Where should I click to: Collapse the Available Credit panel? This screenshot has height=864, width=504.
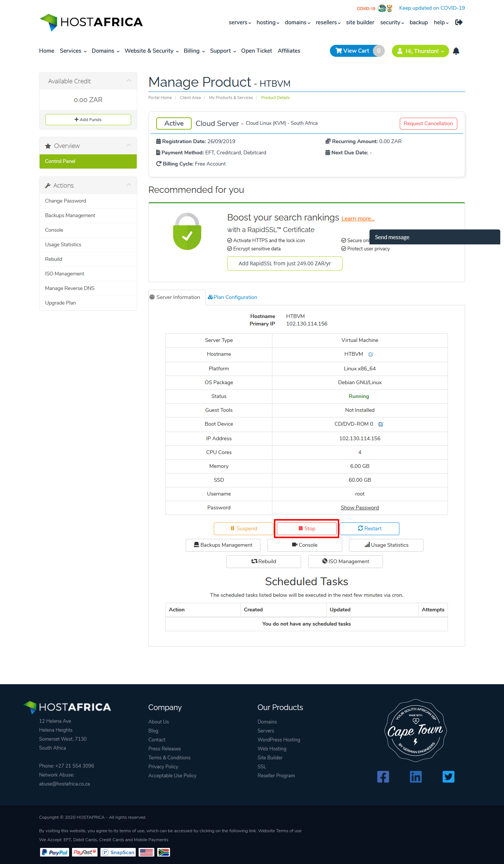(x=129, y=81)
